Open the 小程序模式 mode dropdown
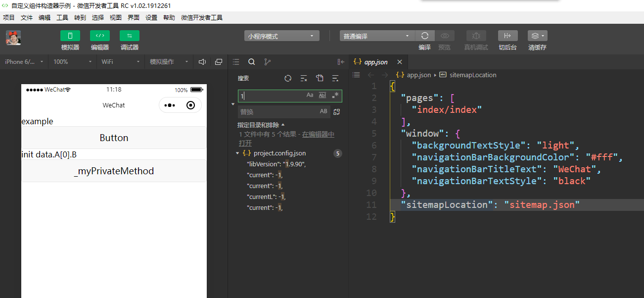644x298 pixels. pyautogui.click(x=282, y=36)
